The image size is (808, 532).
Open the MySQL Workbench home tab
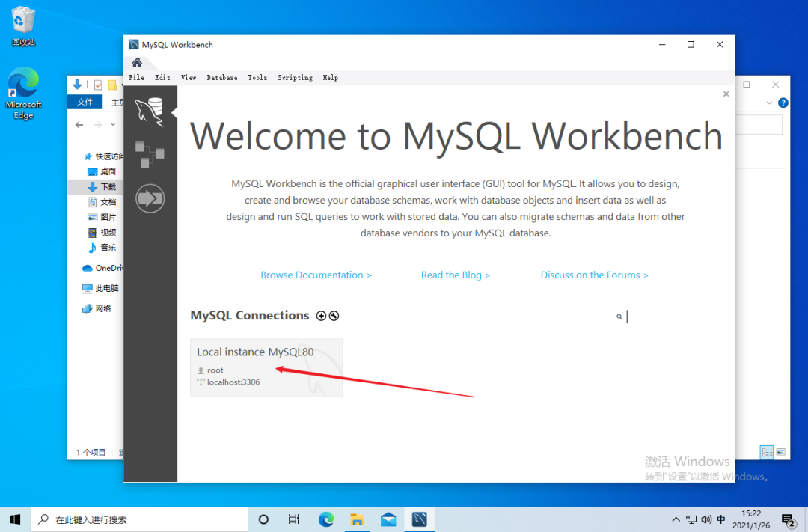pos(137,63)
